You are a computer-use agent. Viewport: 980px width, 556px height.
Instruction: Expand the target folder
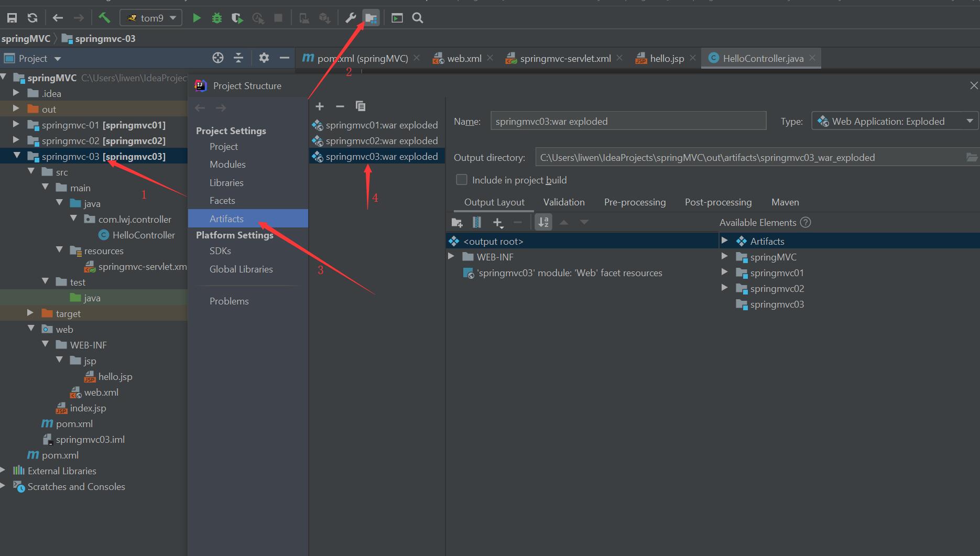[30, 313]
